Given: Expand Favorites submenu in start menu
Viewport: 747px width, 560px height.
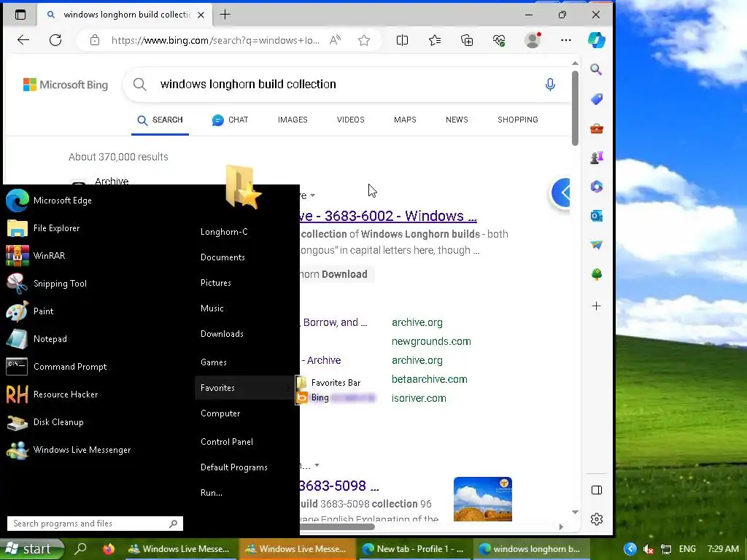Looking at the screenshot, I should [245, 388].
